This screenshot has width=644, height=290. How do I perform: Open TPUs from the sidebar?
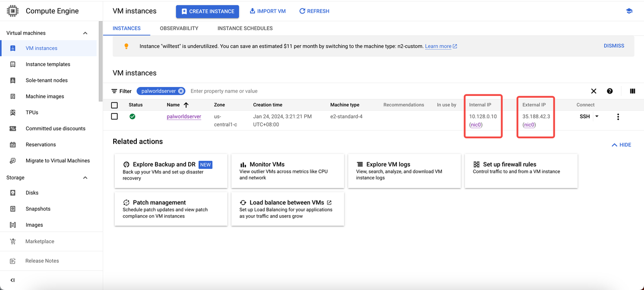(x=32, y=113)
